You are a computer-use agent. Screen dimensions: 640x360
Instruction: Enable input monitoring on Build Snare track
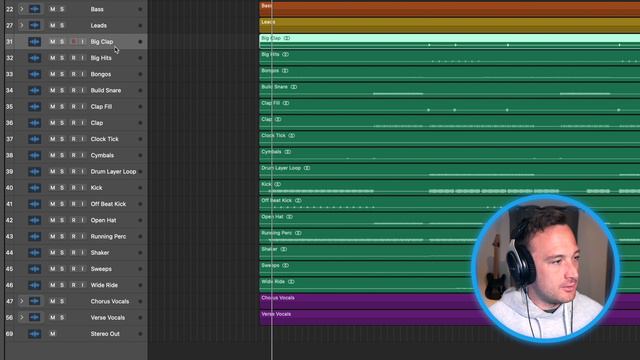tap(82, 90)
